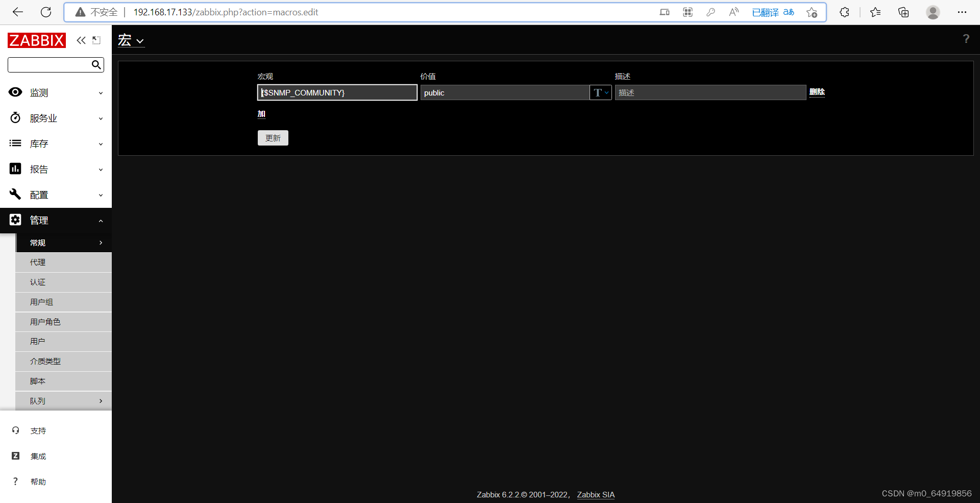Click the 描述 description field
This screenshot has width=980, height=503.
pos(710,92)
